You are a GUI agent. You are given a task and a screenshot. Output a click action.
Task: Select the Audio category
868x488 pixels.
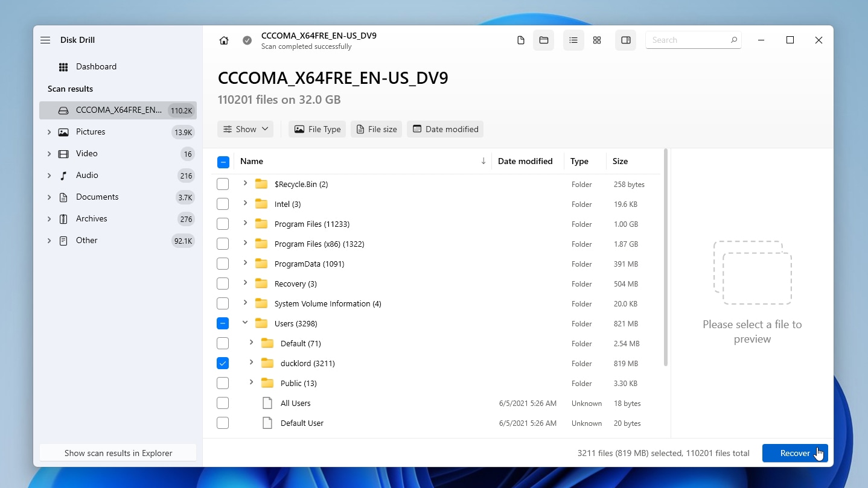tap(118, 176)
